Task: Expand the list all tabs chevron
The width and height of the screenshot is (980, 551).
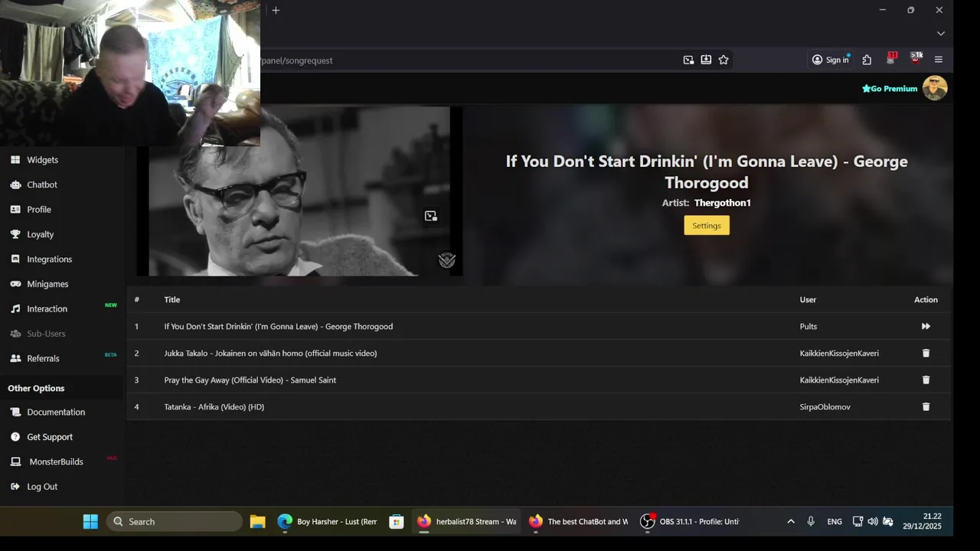Action: (941, 34)
